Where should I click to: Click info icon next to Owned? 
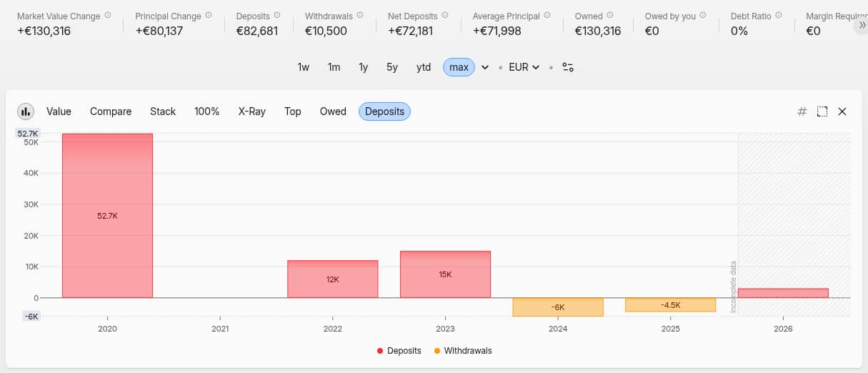point(609,15)
